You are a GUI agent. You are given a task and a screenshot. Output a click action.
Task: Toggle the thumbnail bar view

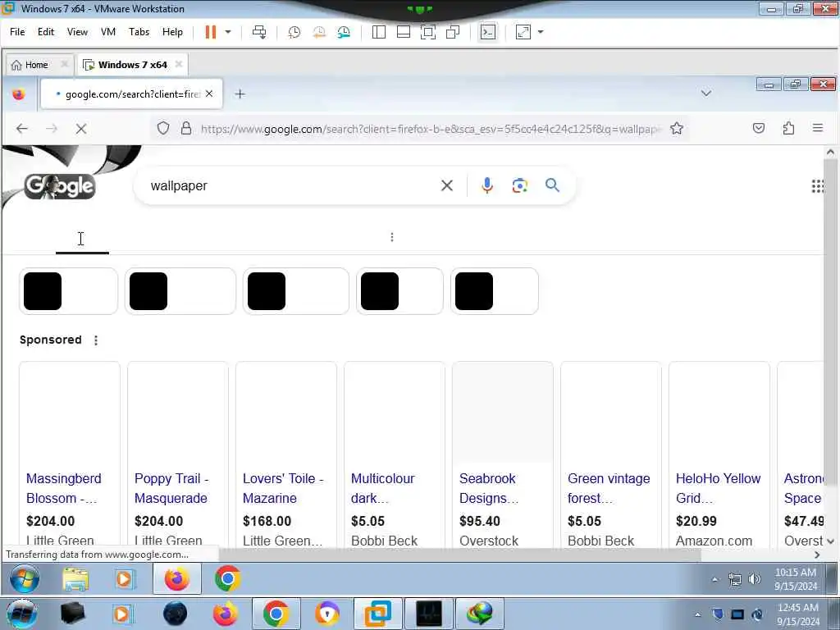[404, 32]
